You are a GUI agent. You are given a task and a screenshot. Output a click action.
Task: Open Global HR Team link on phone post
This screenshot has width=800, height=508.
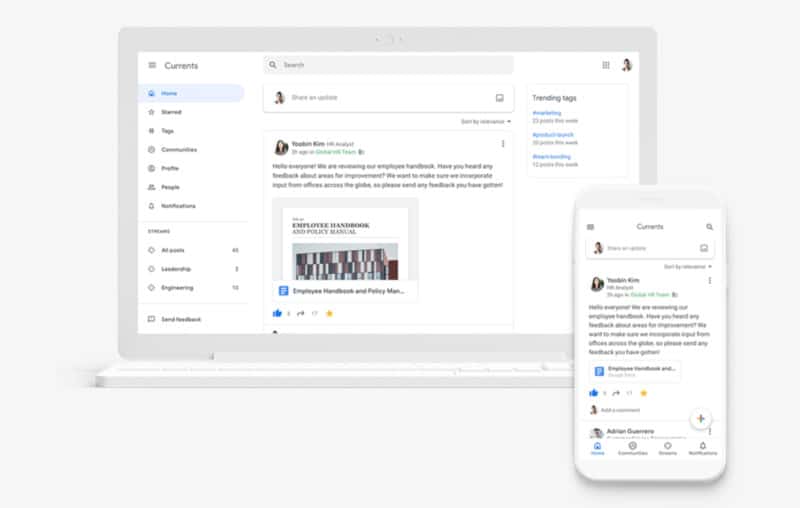[x=649, y=295]
